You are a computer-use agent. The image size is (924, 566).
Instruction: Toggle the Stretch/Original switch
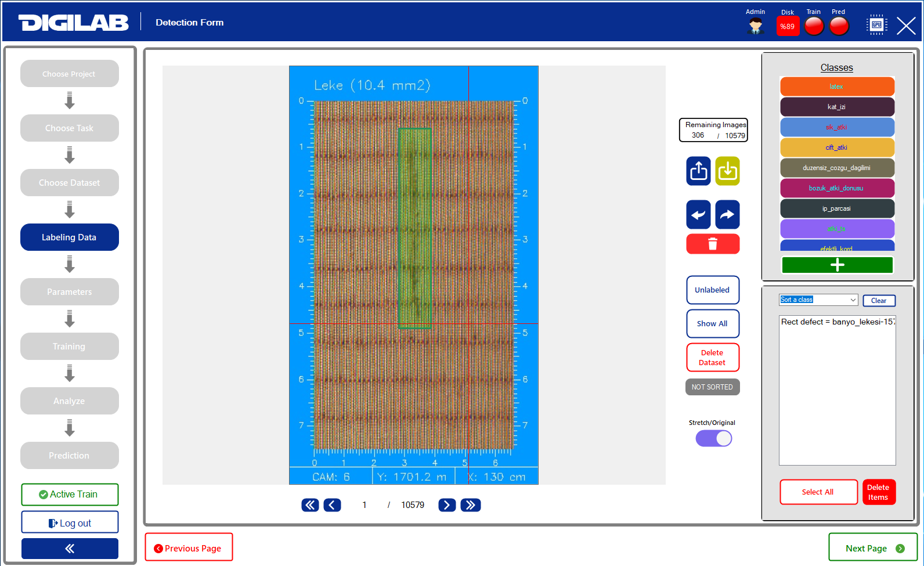714,438
